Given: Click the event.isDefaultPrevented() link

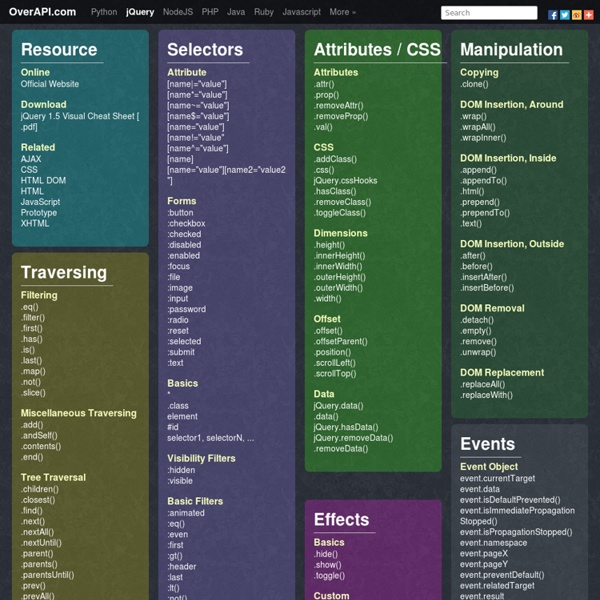Looking at the screenshot, I should [510, 499].
